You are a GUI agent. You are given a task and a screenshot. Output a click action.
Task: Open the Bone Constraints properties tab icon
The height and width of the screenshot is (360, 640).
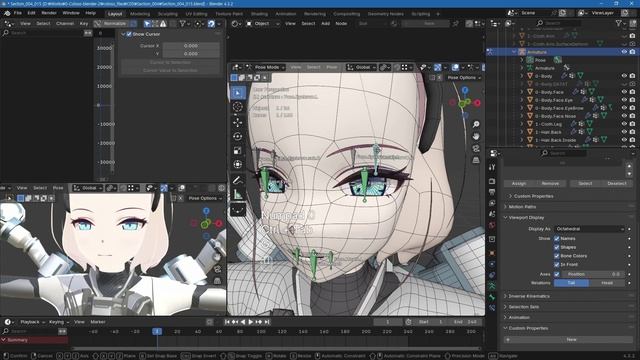(492, 308)
